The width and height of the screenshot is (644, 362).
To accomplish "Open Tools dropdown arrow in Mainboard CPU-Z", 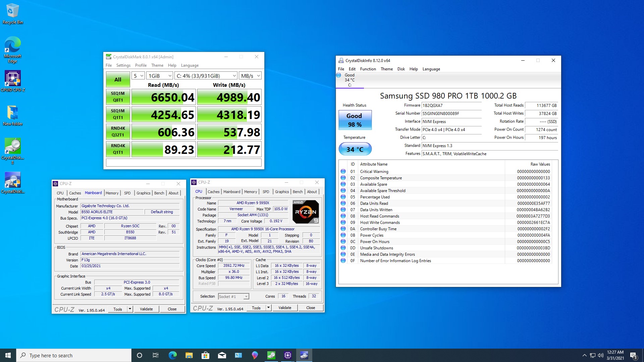I will click(130, 309).
